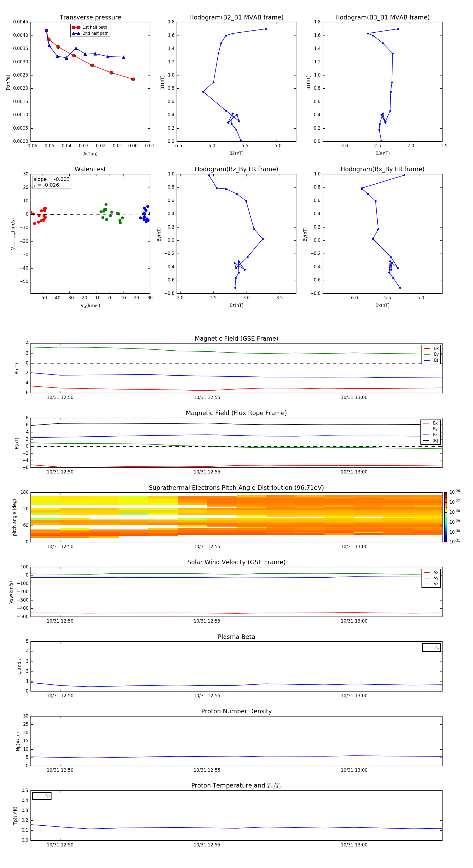
Task: Select "Bz'" in Flux Rope Frame legend
Action: pyautogui.click(x=431, y=435)
